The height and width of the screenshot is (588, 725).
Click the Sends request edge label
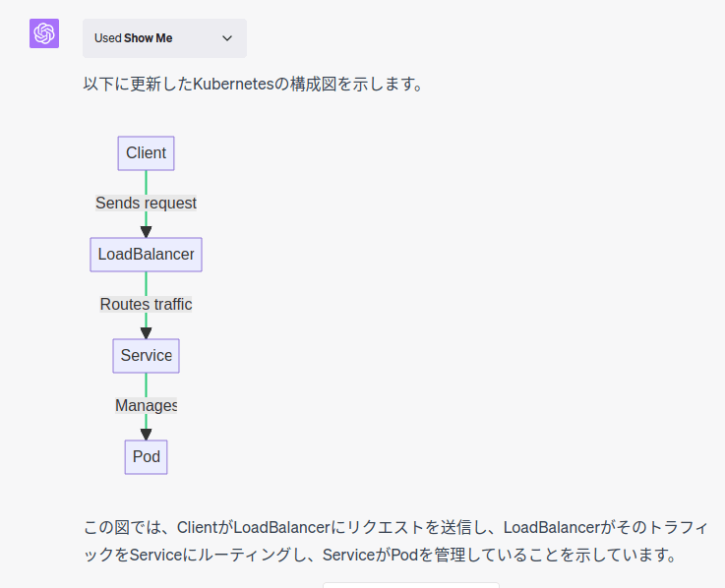point(147,203)
